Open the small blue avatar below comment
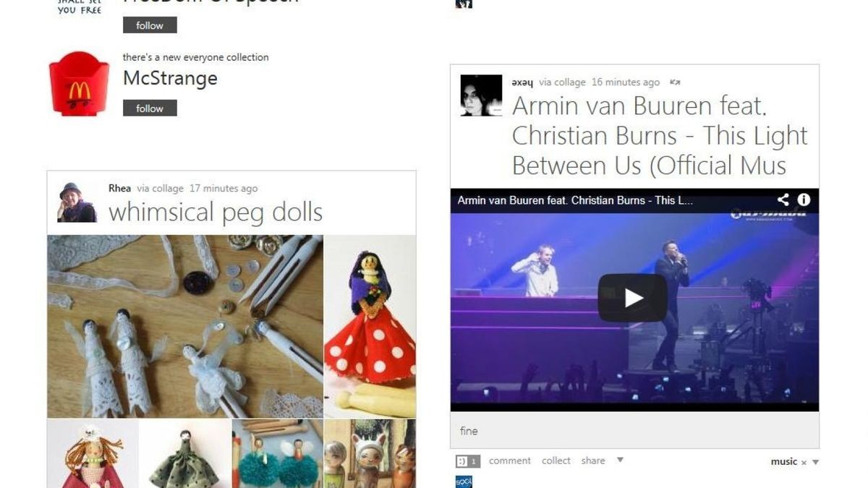Screen dimensions: 868x488 click(x=464, y=481)
